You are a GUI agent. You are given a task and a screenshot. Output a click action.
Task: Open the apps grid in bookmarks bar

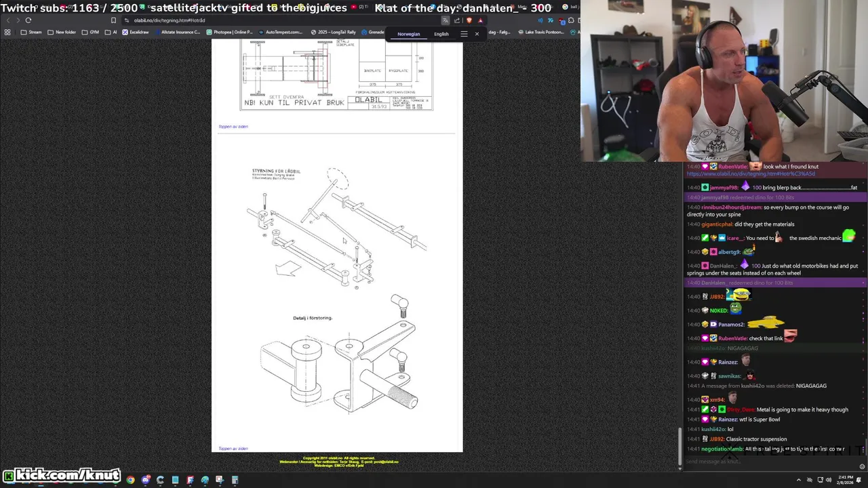(x=7, y=32)
